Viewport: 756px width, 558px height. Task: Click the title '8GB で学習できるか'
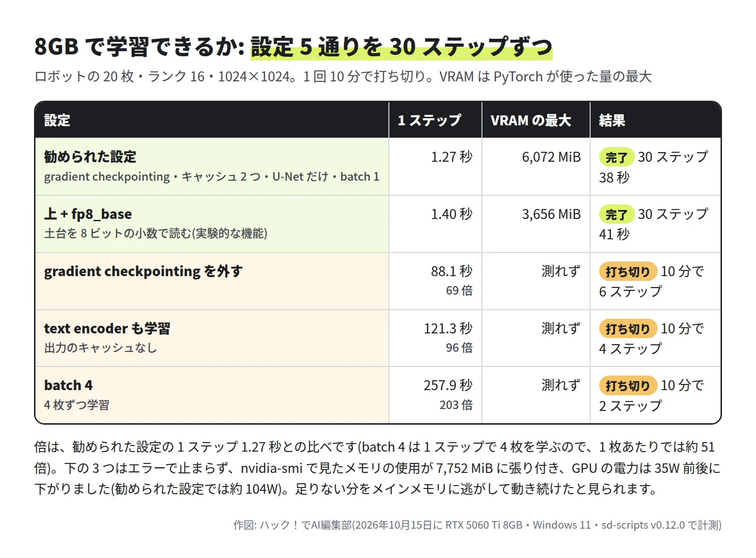coord(139,47)
